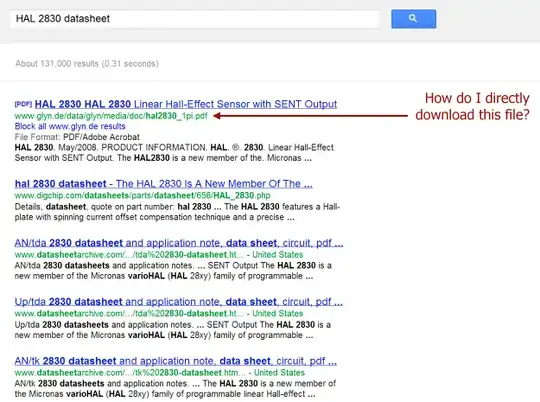
Task: Click snippet starting Up/tda 2830 datasheets
Action: click(x=173, y=330)
